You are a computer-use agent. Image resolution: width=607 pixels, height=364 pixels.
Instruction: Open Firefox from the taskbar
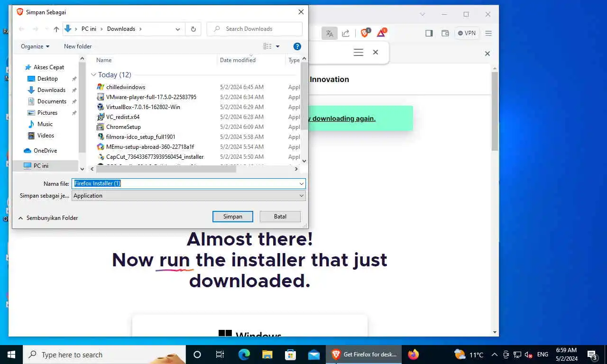point(414,355)
